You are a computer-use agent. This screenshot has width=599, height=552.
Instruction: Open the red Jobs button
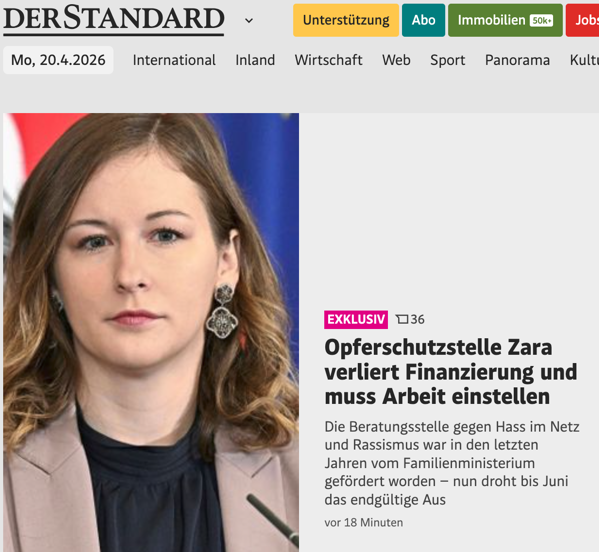tap(583, 20)
